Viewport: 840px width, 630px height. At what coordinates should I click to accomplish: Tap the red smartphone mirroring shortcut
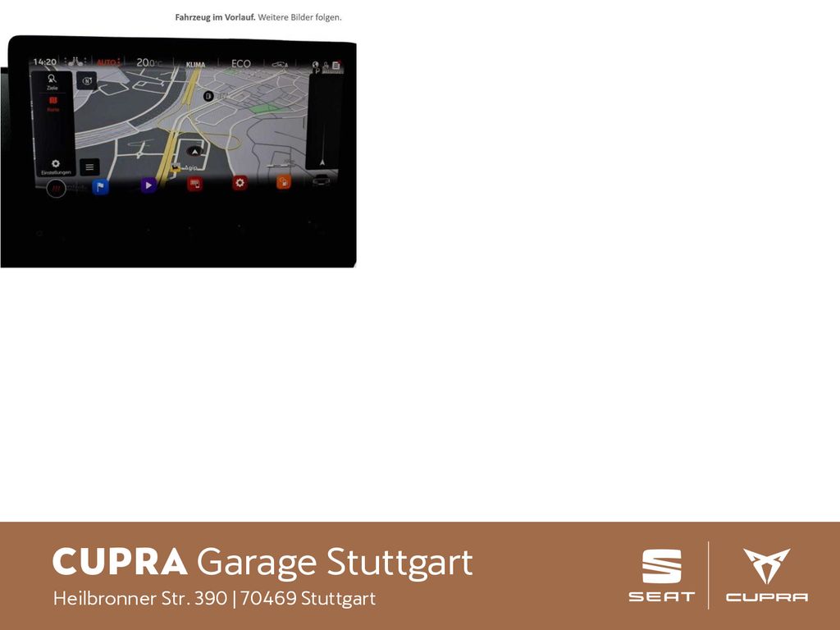[194, 184]
